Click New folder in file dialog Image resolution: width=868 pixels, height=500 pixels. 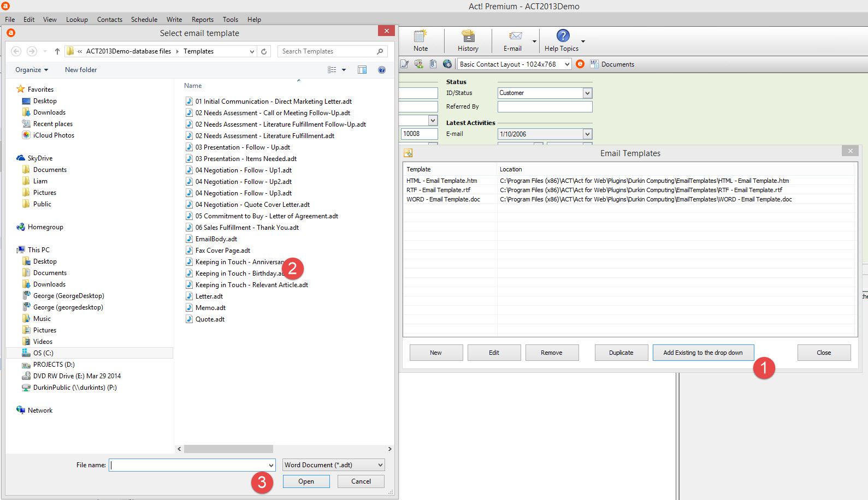(81, 70)
